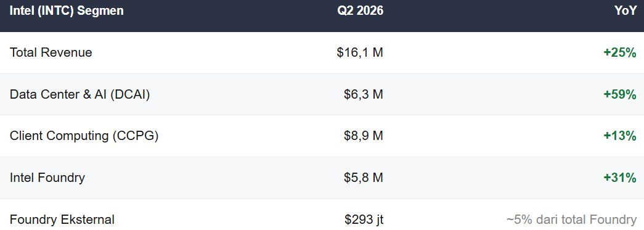The image size is (644, 230).
Task: Click the $6,3 M DCAI value
Action: pos(364,94)
